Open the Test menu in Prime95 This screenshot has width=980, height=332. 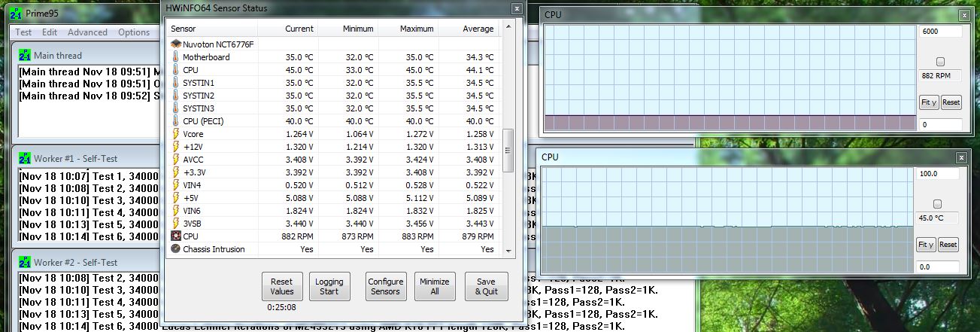23,32
